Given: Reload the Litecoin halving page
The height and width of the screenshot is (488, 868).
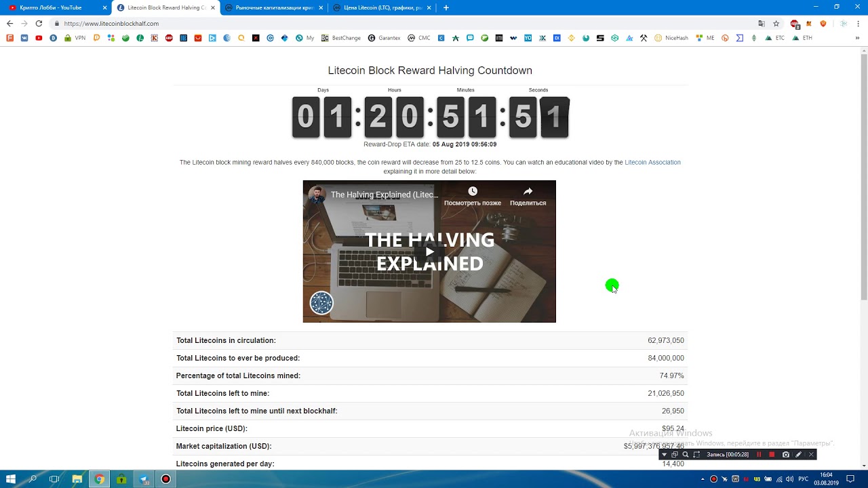Looking at the screenshot, I should (39, 23).
